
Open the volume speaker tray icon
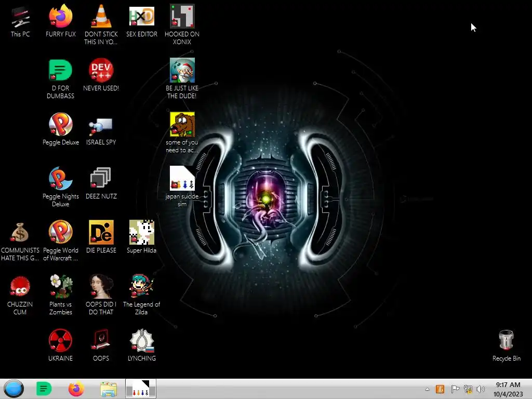[x=481, y=389]
